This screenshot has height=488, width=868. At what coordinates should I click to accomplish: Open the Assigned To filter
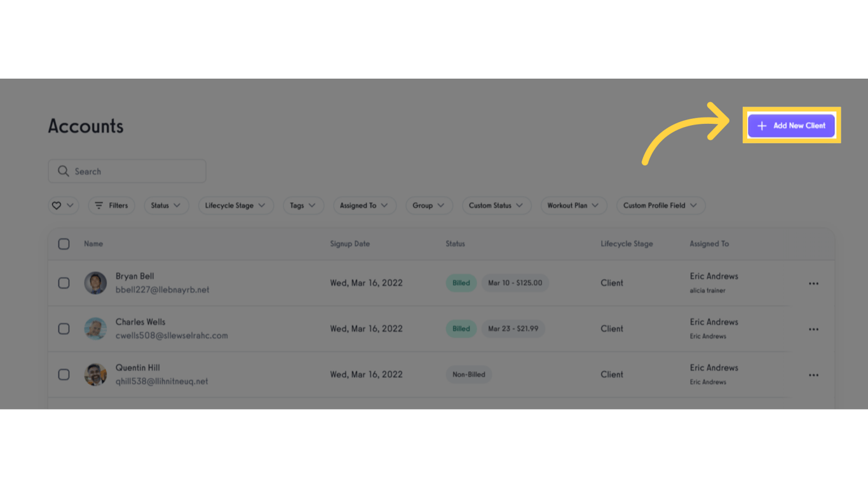(365, 205)
